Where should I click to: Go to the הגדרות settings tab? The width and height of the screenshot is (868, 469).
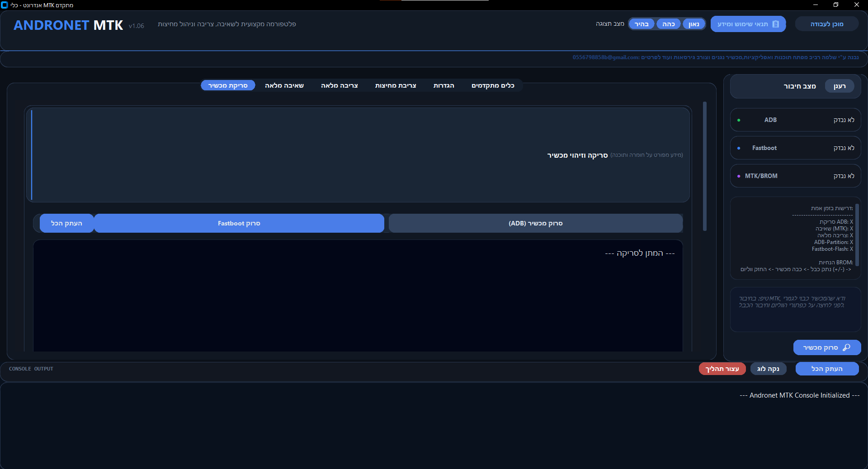point(443,85)
